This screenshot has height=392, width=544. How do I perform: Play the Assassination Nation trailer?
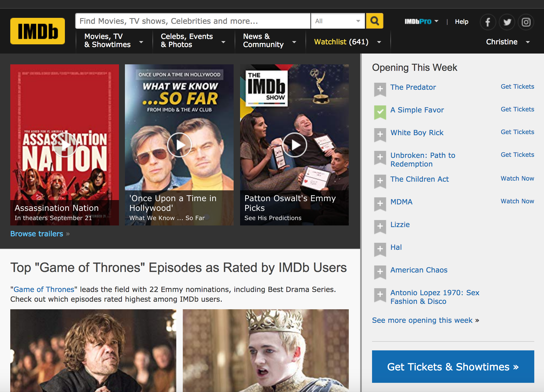[65, 145]
